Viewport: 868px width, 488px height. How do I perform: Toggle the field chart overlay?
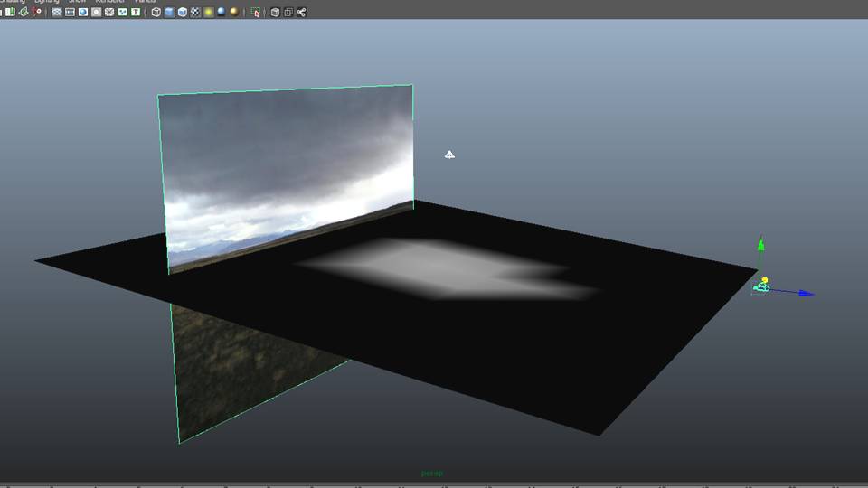(109, 12)
